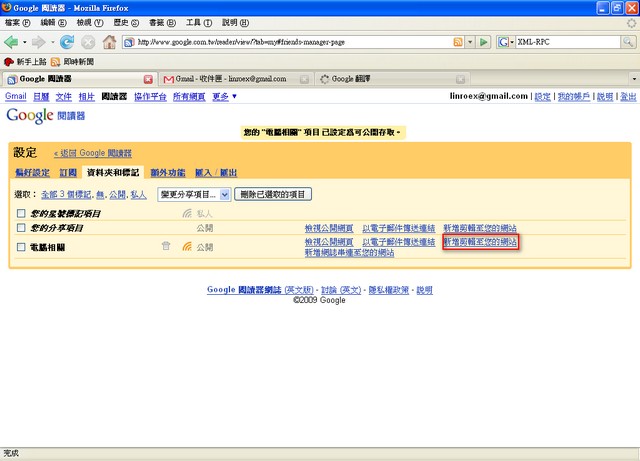The image size is (640, 461).
Task: Click 新增剪輯至您的網站 in 電腦相關 row
Action: (x=480, y=242)
